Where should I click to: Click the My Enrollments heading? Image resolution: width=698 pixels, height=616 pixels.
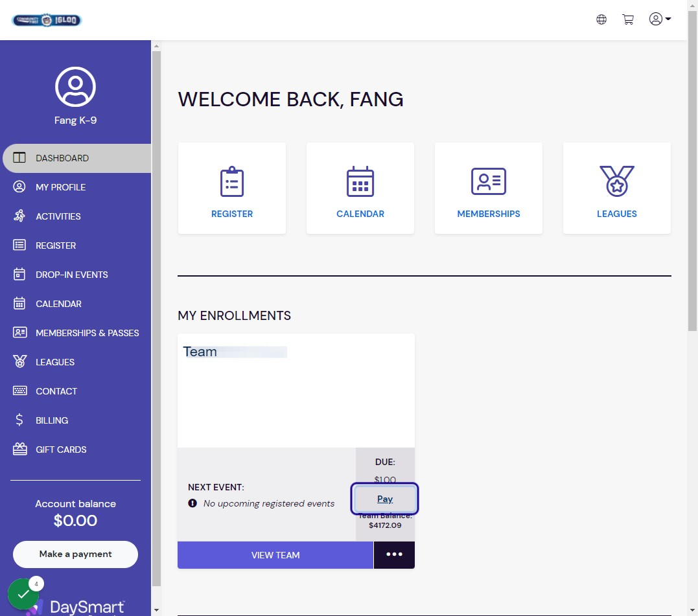point(234,316)
